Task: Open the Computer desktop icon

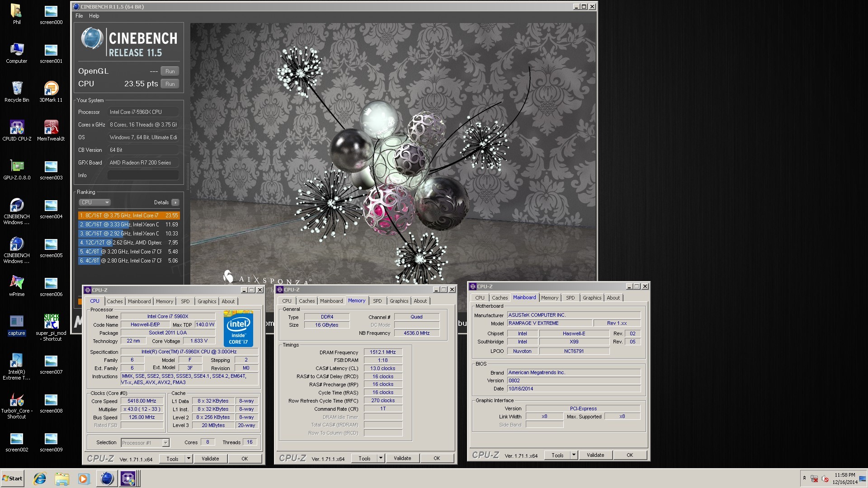Action: tap(17, 53)
